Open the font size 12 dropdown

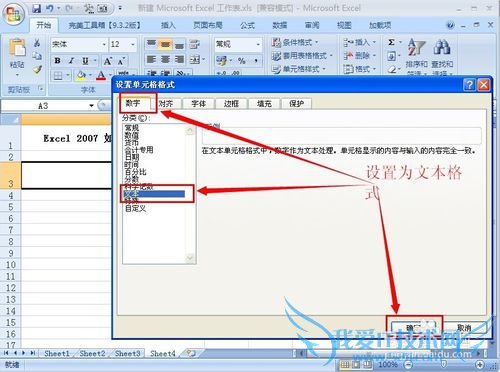(133, 44)
